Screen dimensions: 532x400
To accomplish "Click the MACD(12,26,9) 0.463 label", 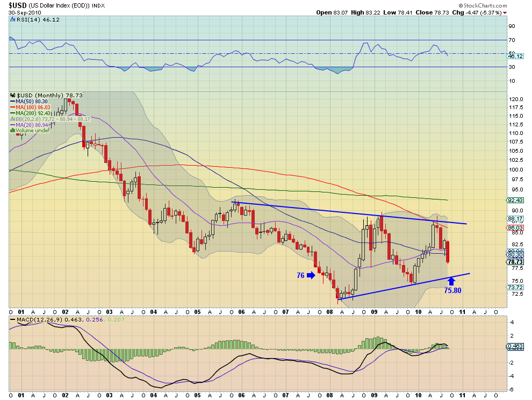I will (x=49, y=319).
